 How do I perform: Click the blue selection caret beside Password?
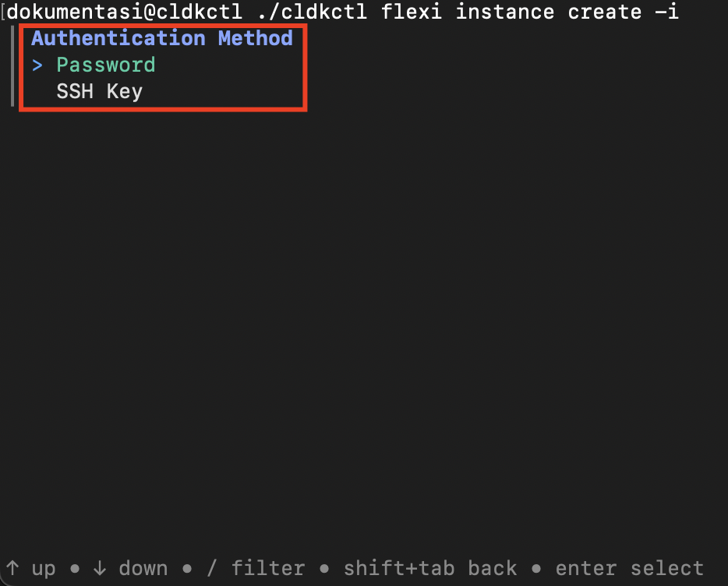(37, 65)
